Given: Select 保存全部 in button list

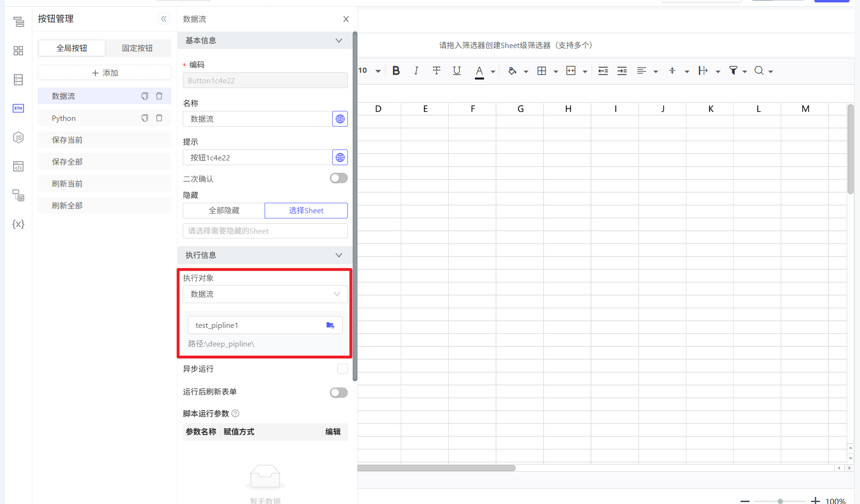Looking at the screenshot, I should [x=67, y=162].
